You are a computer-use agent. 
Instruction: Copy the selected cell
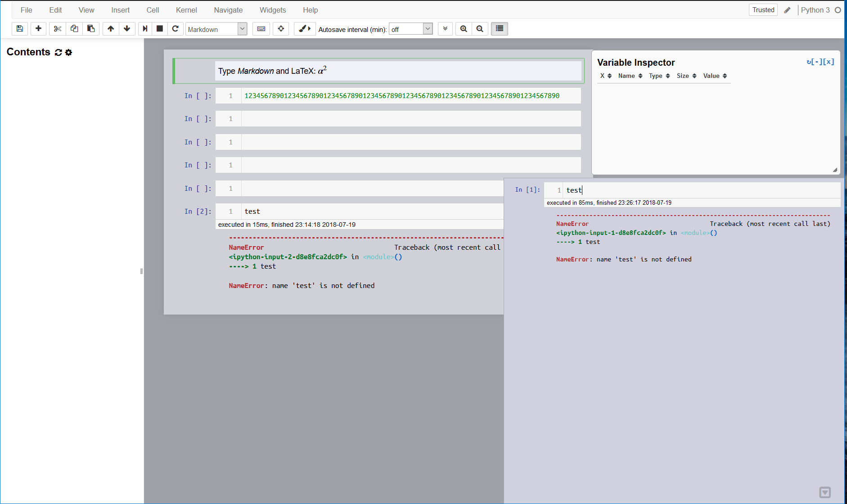tap(74, 28)
